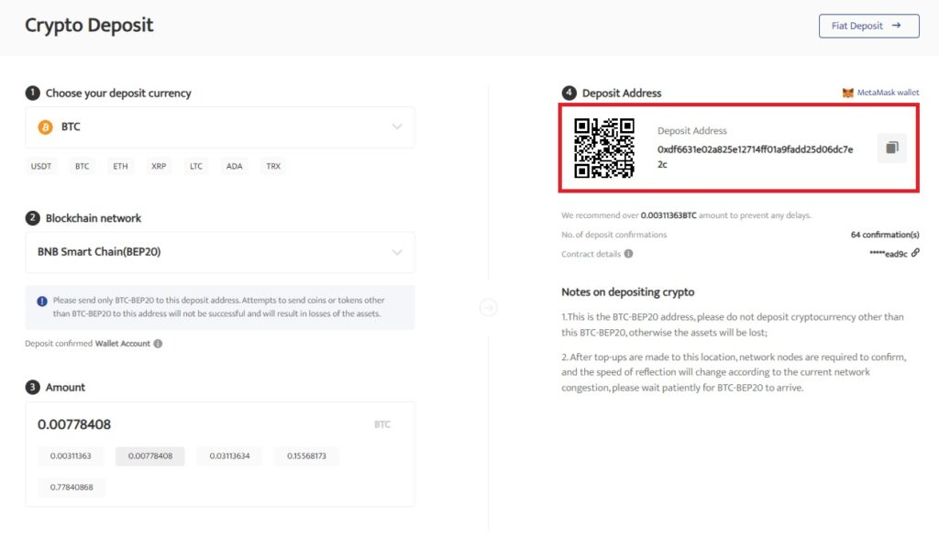Click the blue notice icon in BEP20 warning
This screenshot has width=939, height=560.
click(x=42, y=301)
